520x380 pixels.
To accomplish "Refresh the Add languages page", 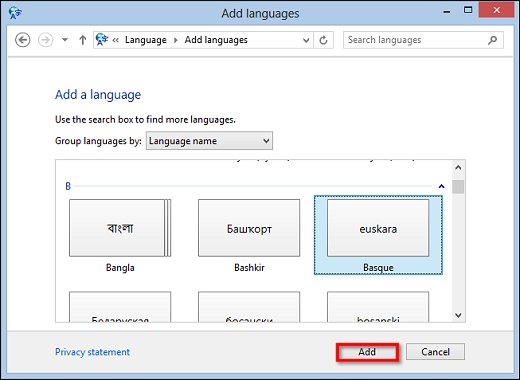I will 323,40.
